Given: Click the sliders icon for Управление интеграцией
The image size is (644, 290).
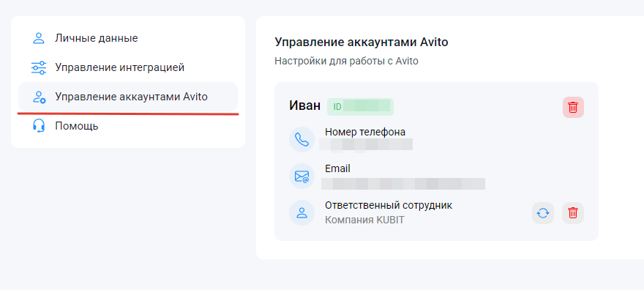Looking at the screenshot, I should (x=39, y=68).
